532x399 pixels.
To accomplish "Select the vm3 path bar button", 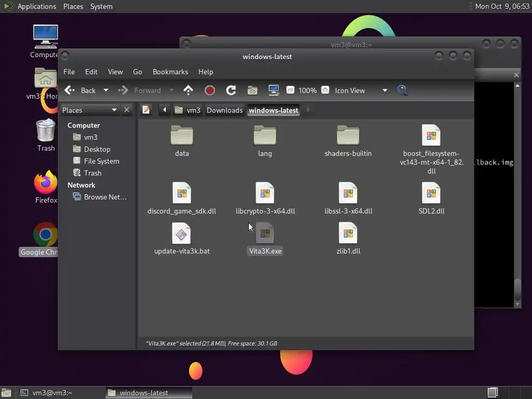I will [187, 110].
